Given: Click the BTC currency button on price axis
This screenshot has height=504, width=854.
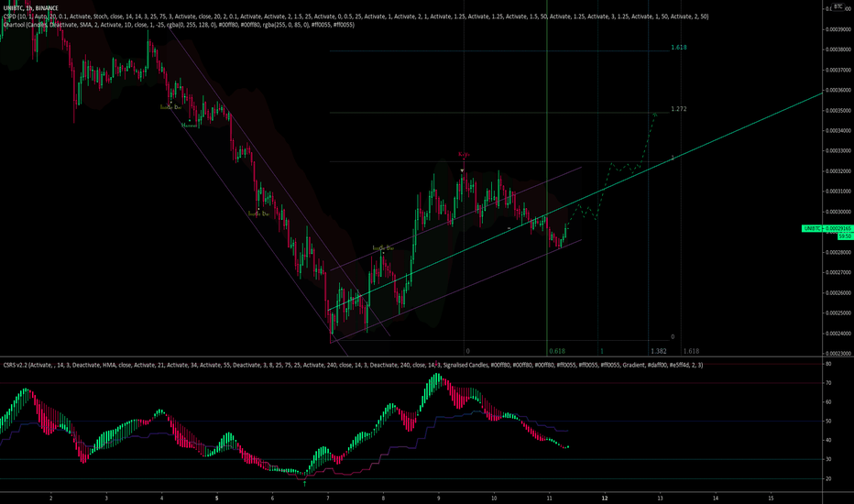Looking at the screenshot, I should [838, 6].
